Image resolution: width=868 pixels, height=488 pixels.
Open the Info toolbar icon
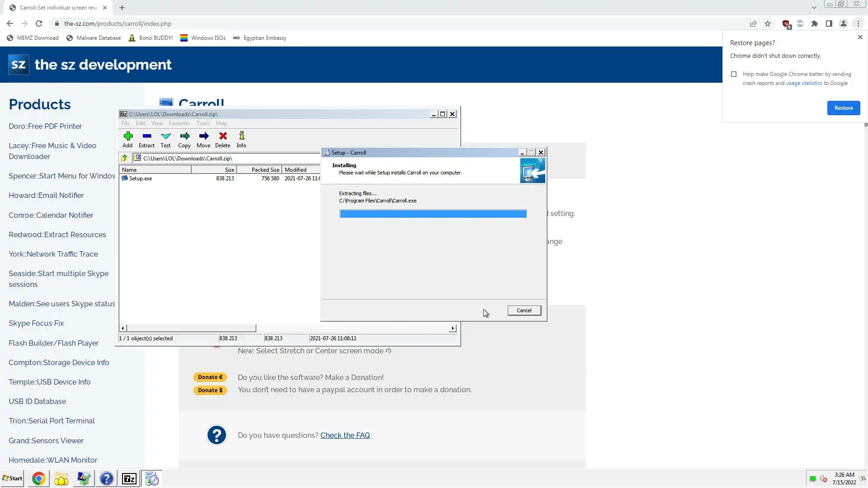[x=241, y=139]
